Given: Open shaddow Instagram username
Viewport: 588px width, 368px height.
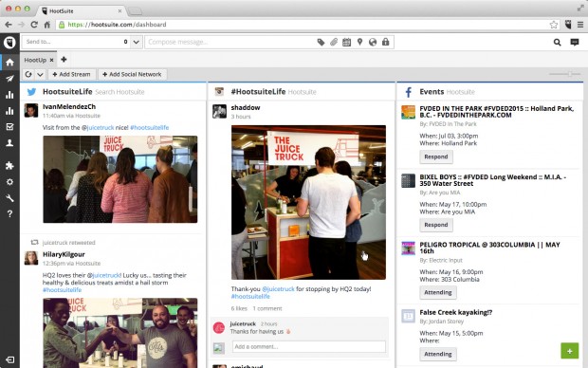Looking at the screenshot, I should pos(246,108).
